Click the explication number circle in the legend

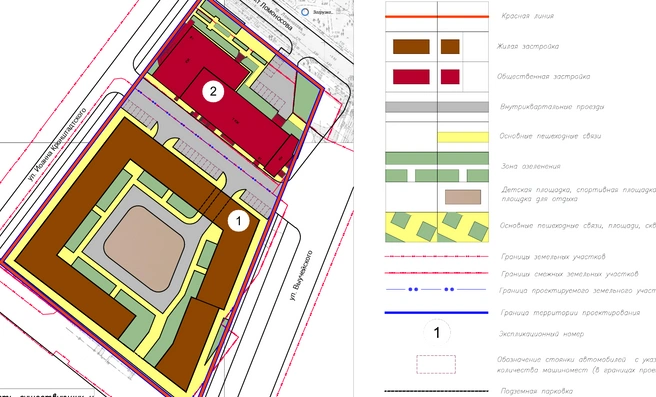click(437, 333)
